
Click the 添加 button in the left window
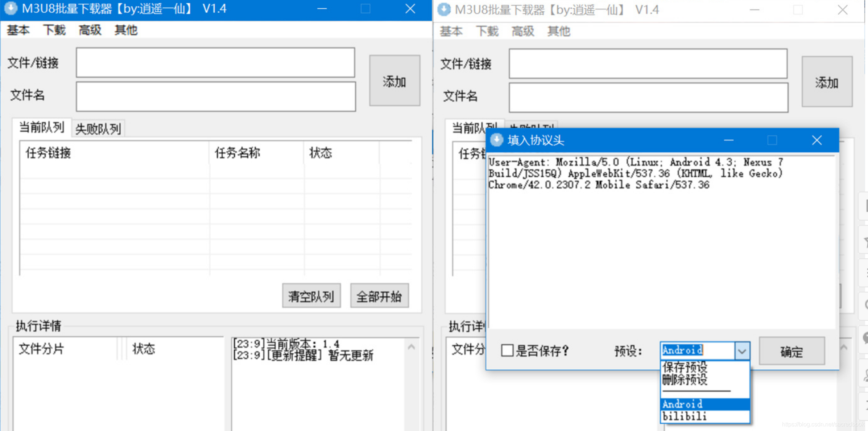click(x=394, y=81)
